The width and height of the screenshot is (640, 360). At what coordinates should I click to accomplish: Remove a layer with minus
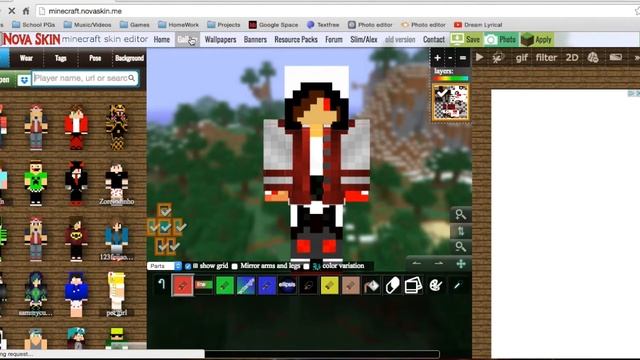(x=450, y=58)
